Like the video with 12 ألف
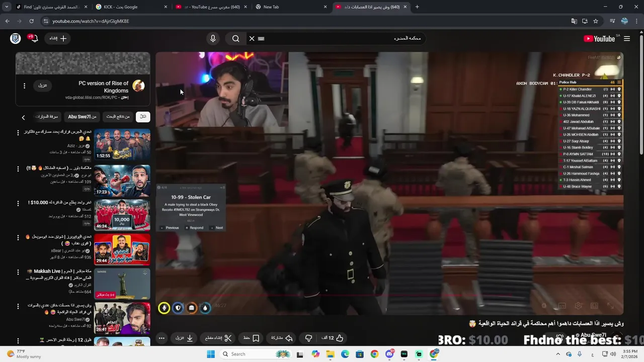644x362 pixels. (x=333, y=338)
